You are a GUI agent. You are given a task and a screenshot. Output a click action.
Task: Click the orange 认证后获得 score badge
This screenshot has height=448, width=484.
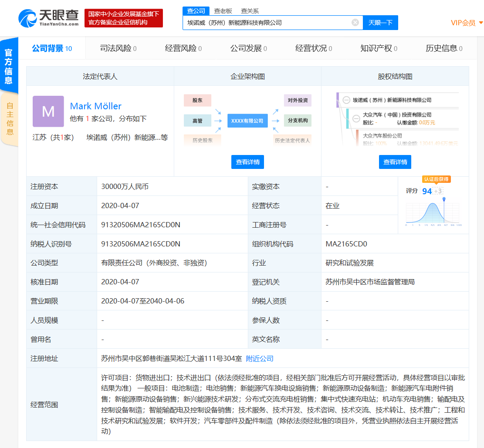tap(436, 179)
